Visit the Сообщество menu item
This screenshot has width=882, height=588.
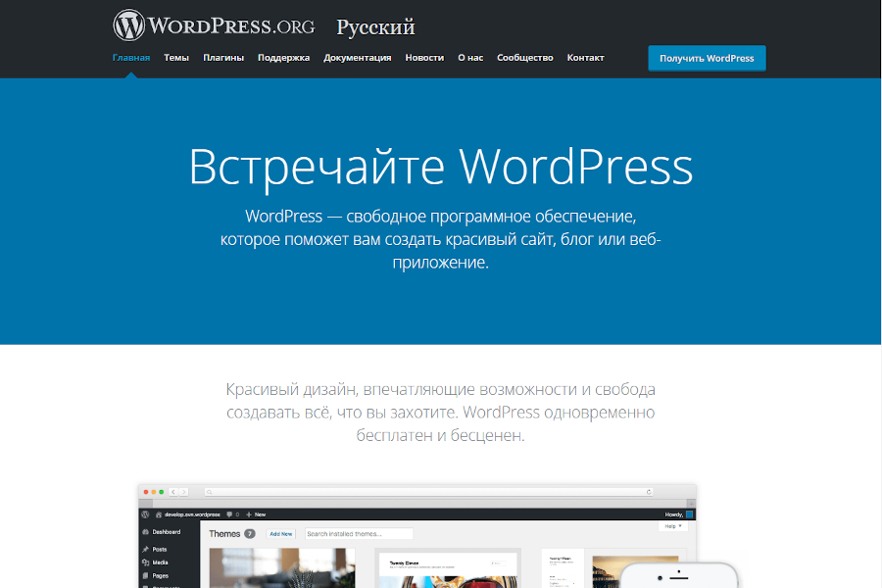tap(524, 58)
